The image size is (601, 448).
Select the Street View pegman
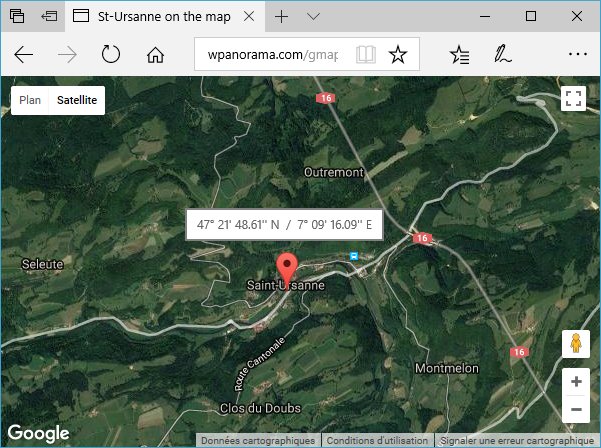click(576, 344)
